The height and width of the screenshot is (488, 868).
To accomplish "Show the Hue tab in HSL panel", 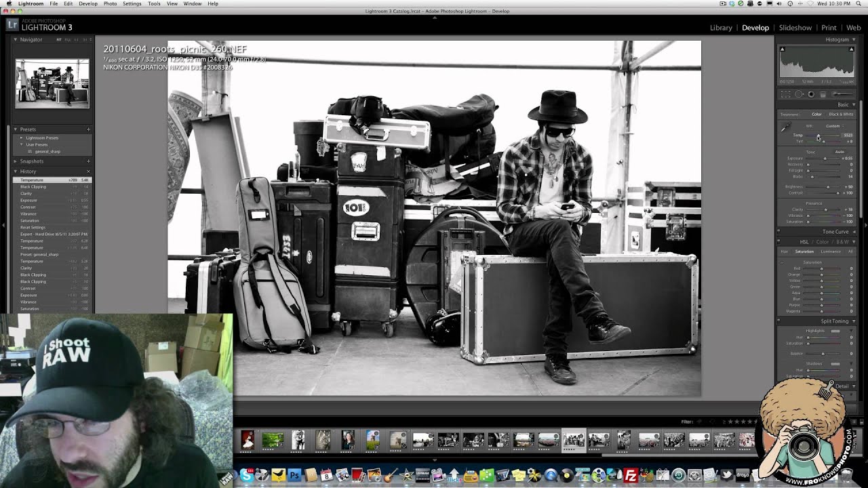I will (785, 251).
